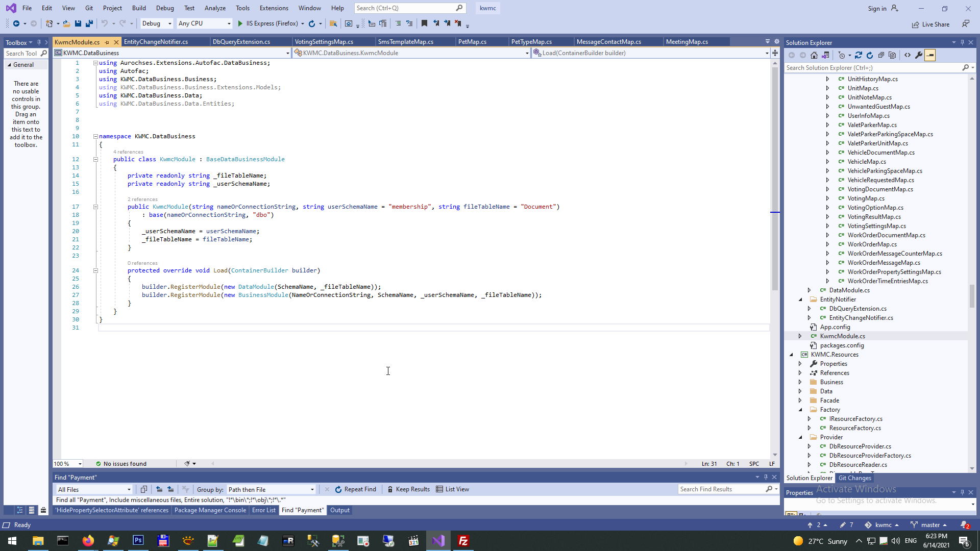This screenshot has width=980, height=551.
Task: Switch to VotingSettingsMap.cs tab
Action: click(324, 42)
